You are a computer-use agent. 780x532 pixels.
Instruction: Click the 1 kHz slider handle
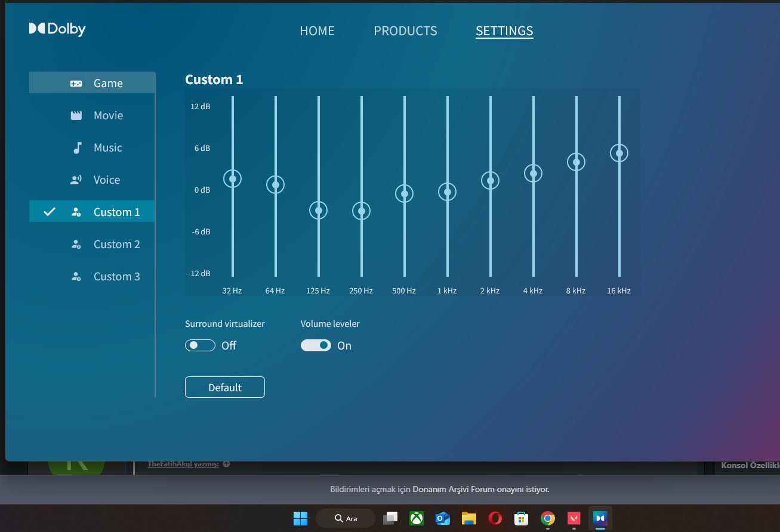[447, 191]
